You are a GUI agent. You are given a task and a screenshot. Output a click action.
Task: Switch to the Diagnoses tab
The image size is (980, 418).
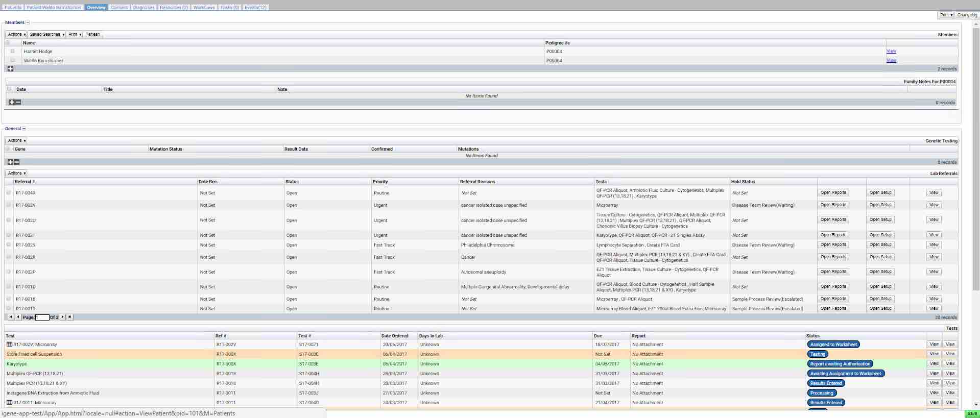click(144, 8)
